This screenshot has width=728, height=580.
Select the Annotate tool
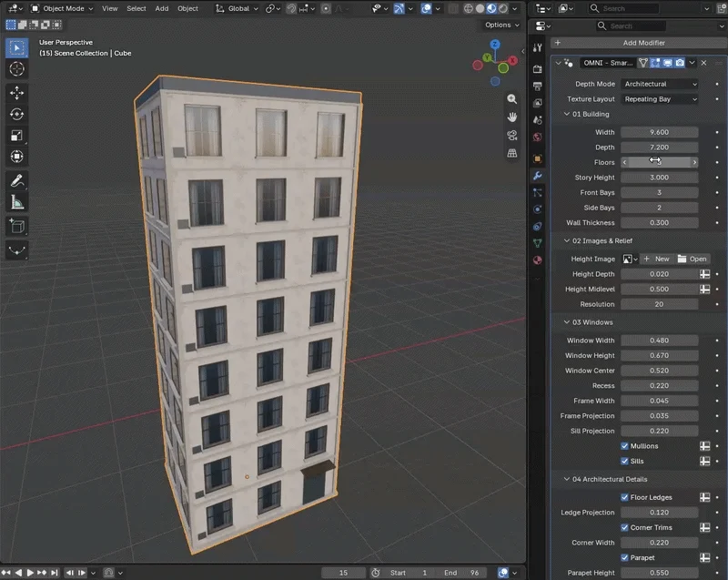(x=16, y=180)
